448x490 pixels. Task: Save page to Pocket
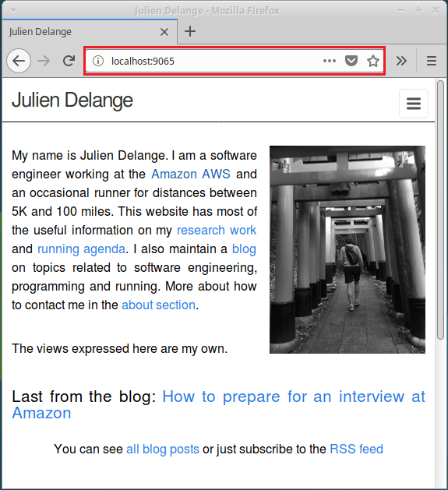(351, 61)
